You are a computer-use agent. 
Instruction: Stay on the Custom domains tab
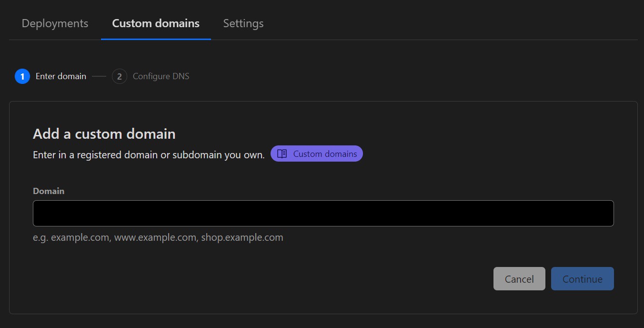point(155,23)
